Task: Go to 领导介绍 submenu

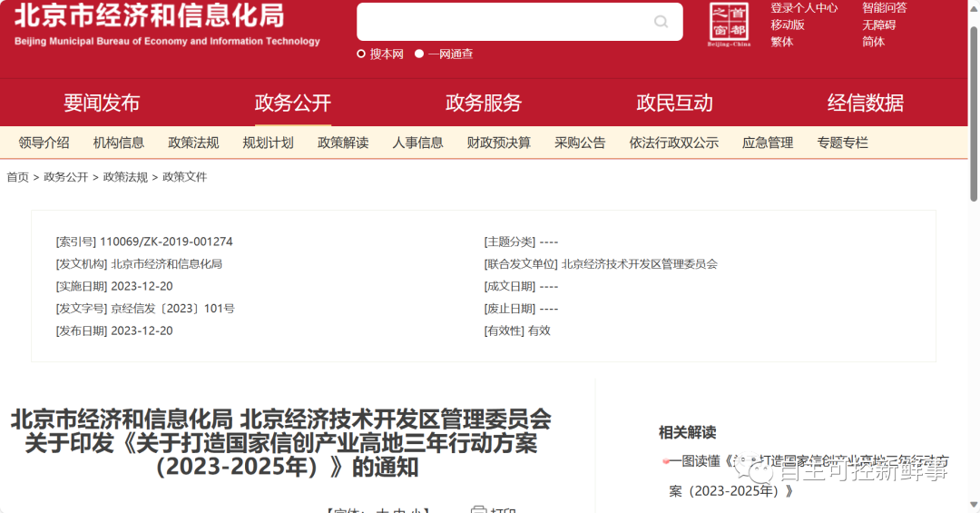Action: [44, 143]
